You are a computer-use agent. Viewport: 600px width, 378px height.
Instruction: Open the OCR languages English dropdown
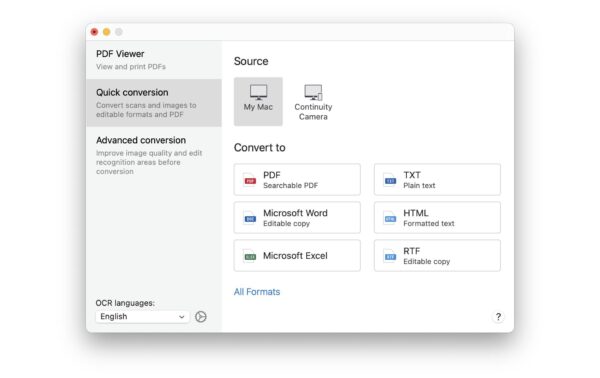click(142, 316)
